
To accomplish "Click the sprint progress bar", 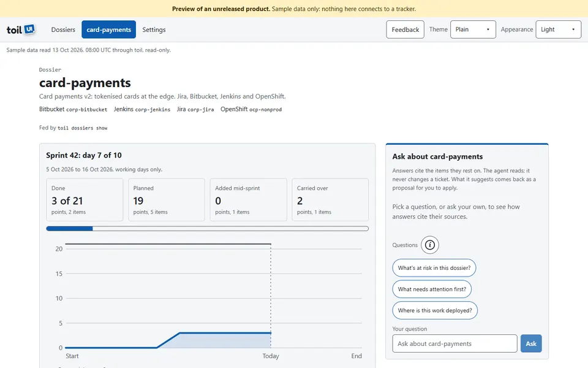I will (208, 228).
